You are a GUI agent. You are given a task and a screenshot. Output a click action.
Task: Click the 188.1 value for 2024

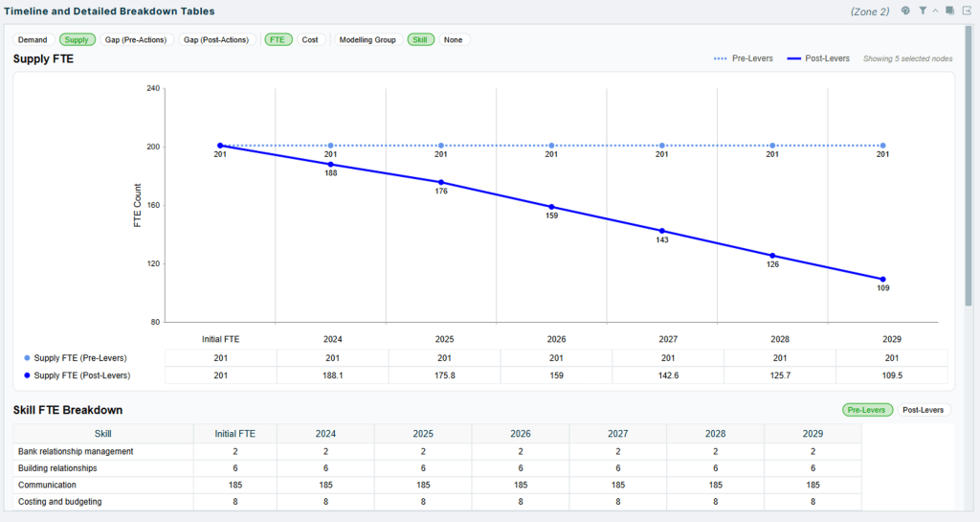(x=332, y=375)
